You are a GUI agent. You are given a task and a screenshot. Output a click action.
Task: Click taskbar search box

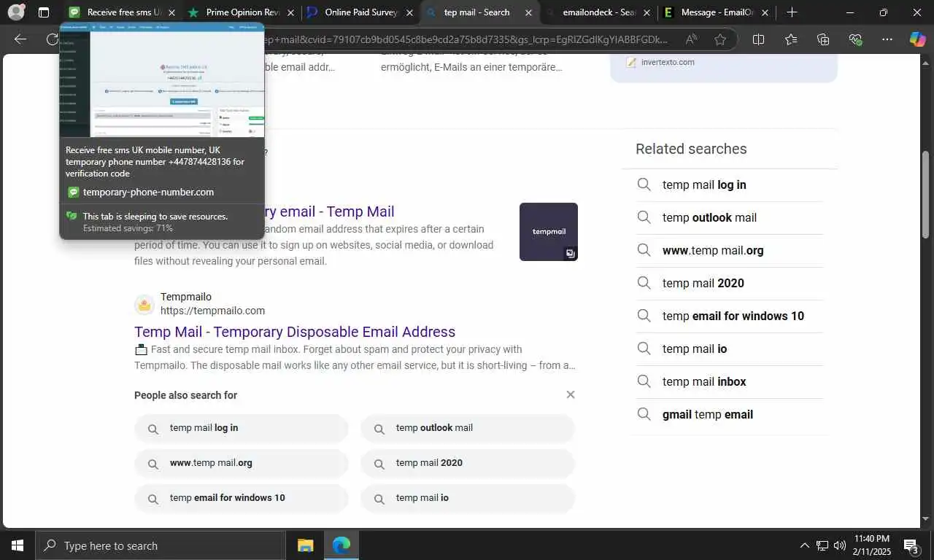click(161, 545)
